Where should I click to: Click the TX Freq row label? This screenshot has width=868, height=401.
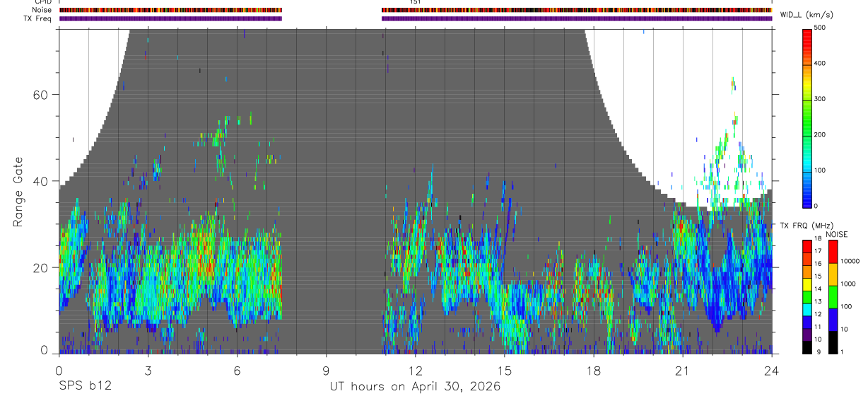tap(37, 18)
